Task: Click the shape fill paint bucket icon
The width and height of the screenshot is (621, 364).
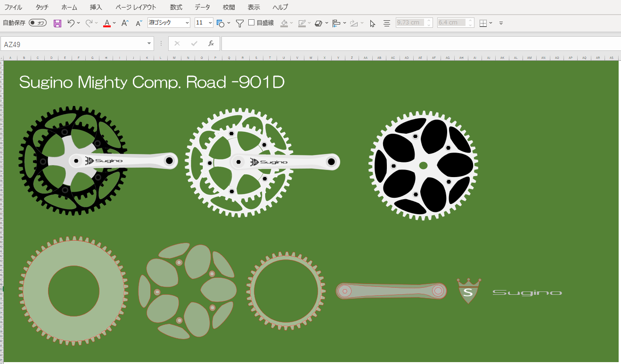Action: coord(284,23)
